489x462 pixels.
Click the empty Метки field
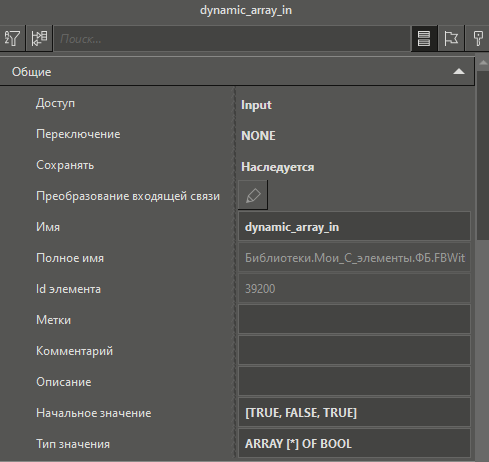tap(354, 319)
